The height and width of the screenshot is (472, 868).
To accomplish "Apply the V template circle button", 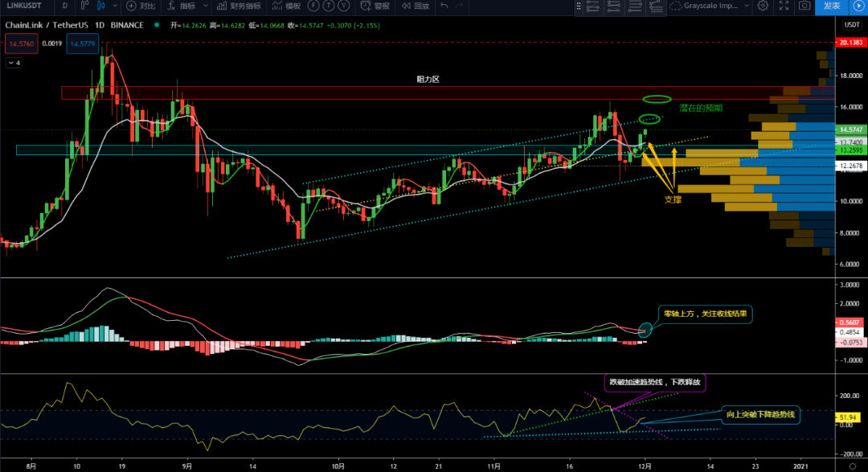I will [344, 6].
